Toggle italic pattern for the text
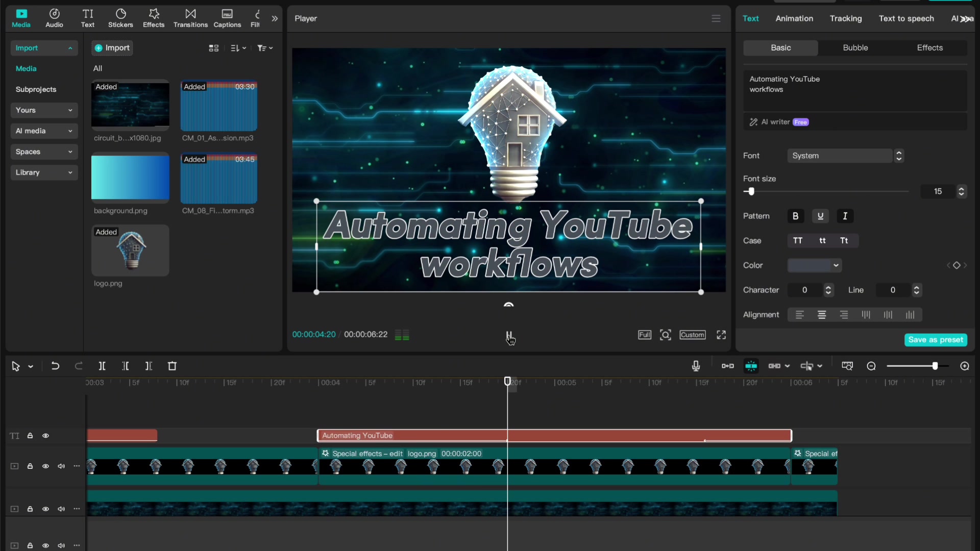The height and width of the screenshot is (551, 980). [845, 216]
